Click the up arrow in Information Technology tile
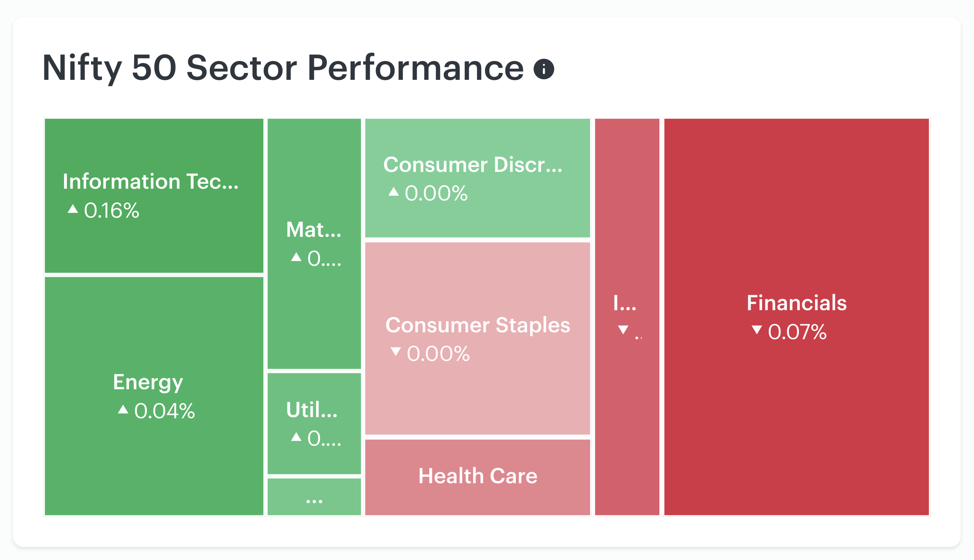 point(73,209)
